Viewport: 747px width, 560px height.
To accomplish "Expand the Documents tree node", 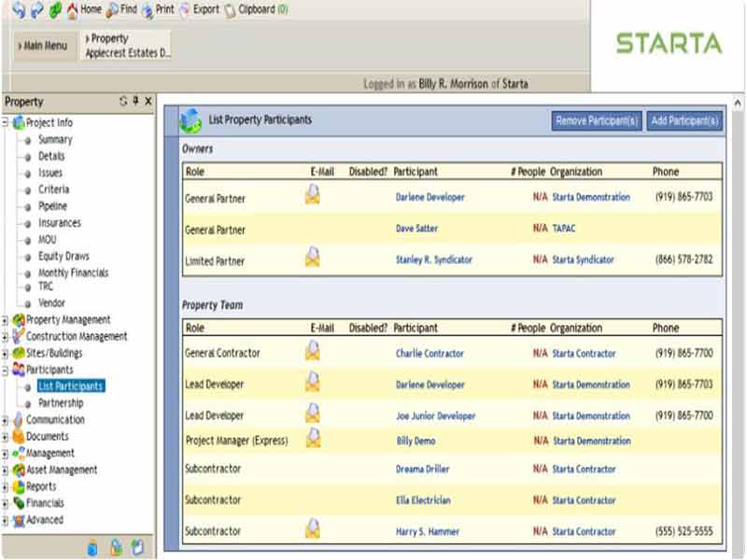I will [x=5, y=437].
